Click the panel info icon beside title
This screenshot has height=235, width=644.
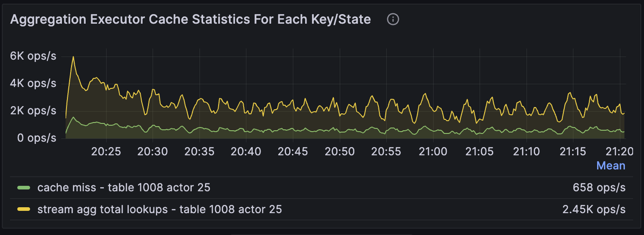[393, 20]
